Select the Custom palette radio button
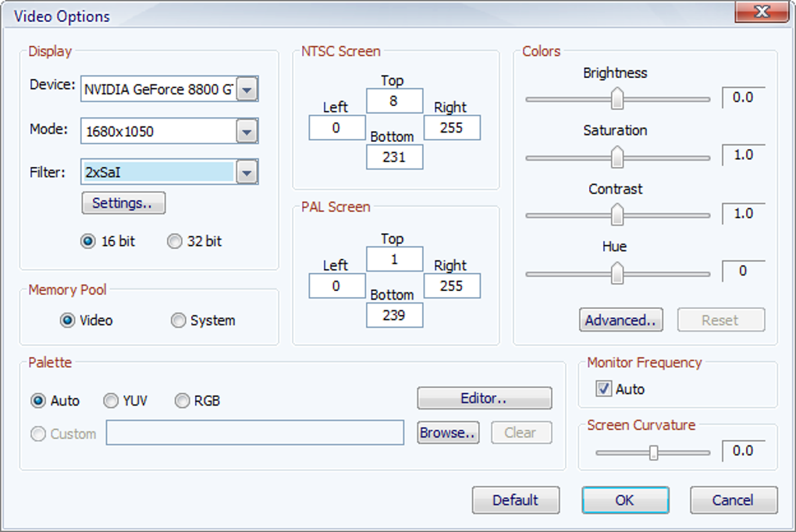Image resolution: width=796 pixels, height=532 pixels. click(x=38, y=434)
